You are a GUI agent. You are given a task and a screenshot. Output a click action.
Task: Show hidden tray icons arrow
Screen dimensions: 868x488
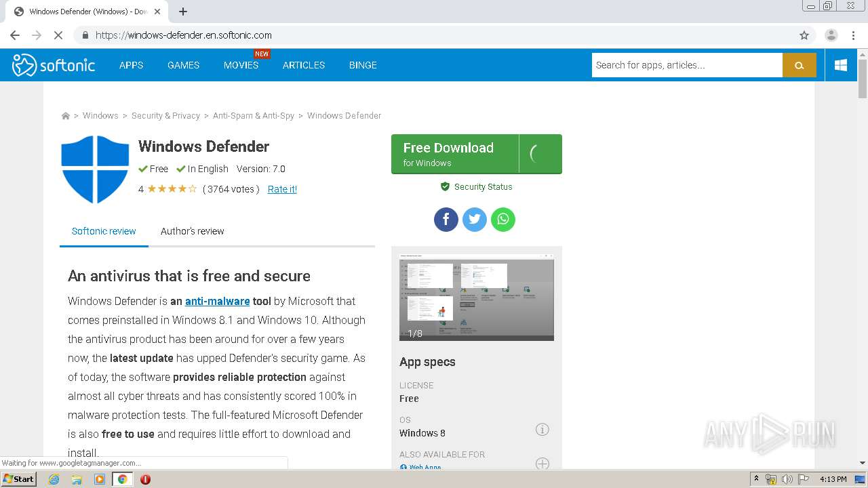[756, 479]
